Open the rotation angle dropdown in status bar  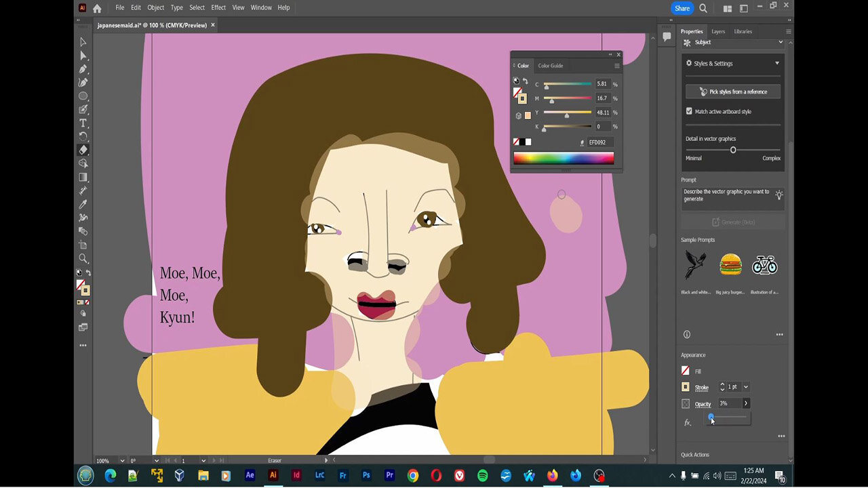click(156, 461)
